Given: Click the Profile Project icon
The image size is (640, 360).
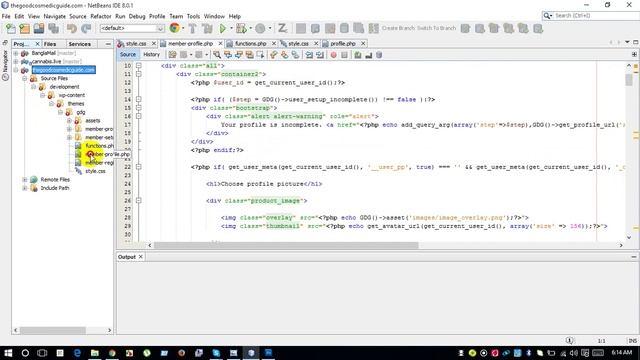Looking at the screenshot, I should point(260,28).
